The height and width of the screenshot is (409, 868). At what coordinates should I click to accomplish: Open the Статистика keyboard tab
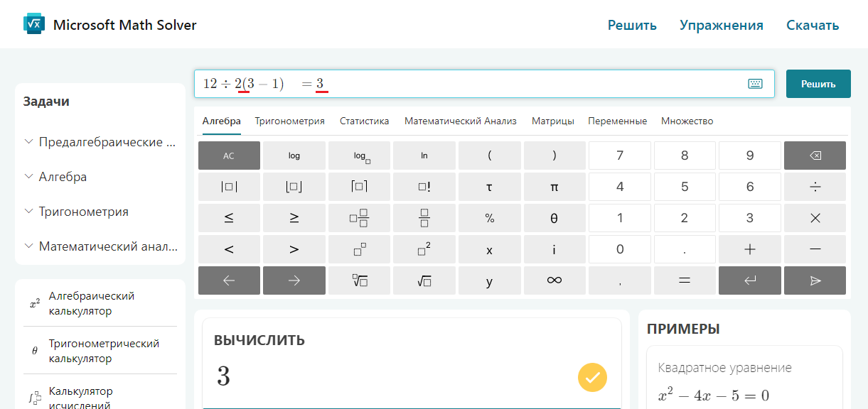[364, 121]
